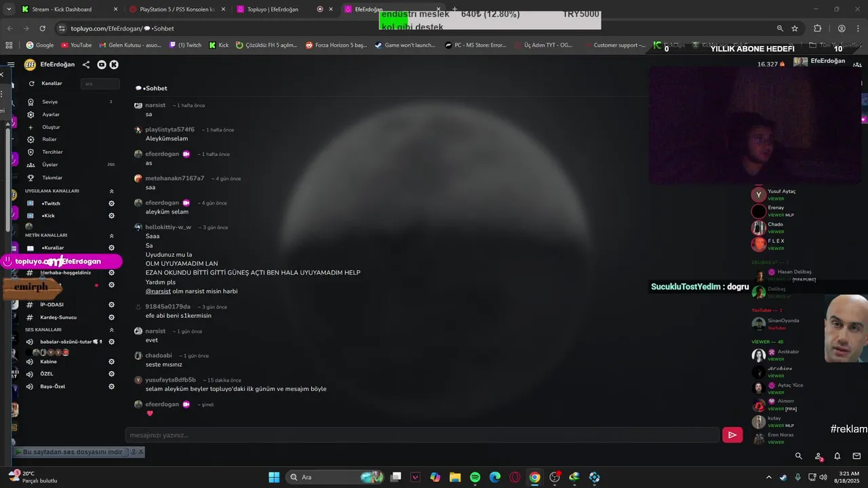This screenshot has width=868, height=488.
Task: Join the Kabine voice channel
Action: [49, 361]
